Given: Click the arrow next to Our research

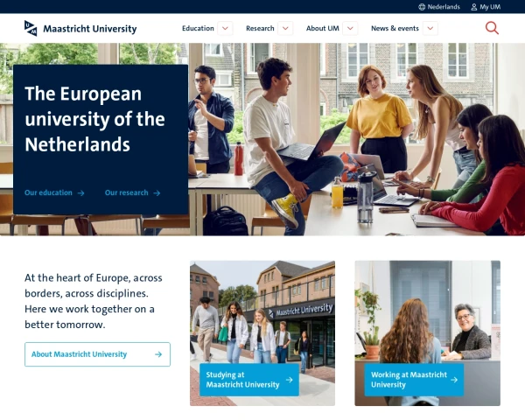Looking at the screenshot, I should (x=157, y=192).
